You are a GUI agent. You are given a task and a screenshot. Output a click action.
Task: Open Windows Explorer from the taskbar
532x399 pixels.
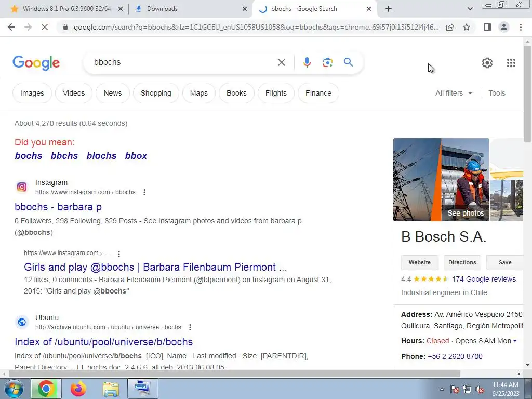coord(111,389)
